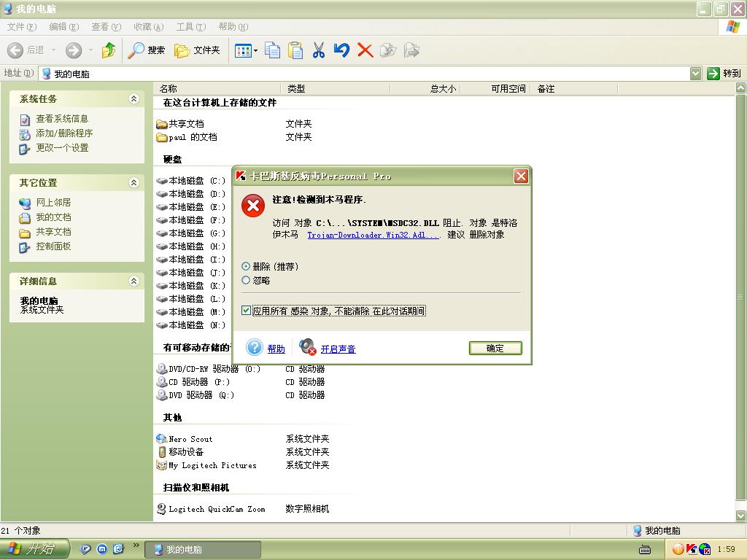
Task: Open the 帮助(H) menu
Action: [233, 27]
